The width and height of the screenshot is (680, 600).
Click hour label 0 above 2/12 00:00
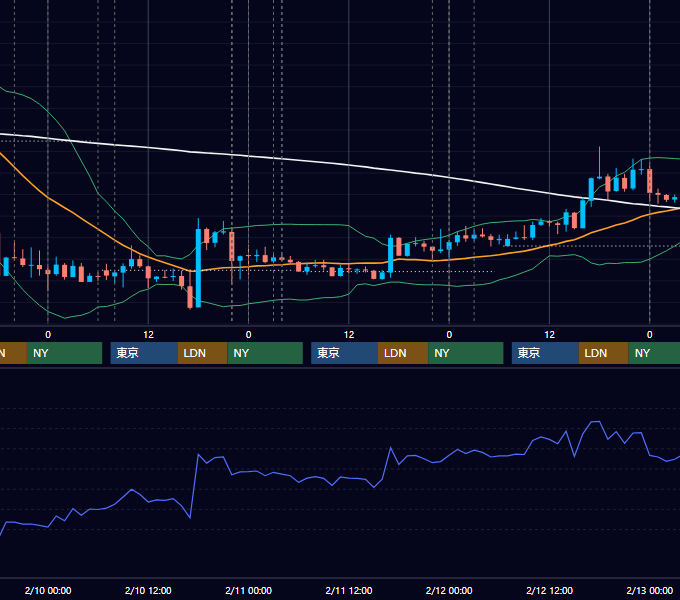[449, 335]
